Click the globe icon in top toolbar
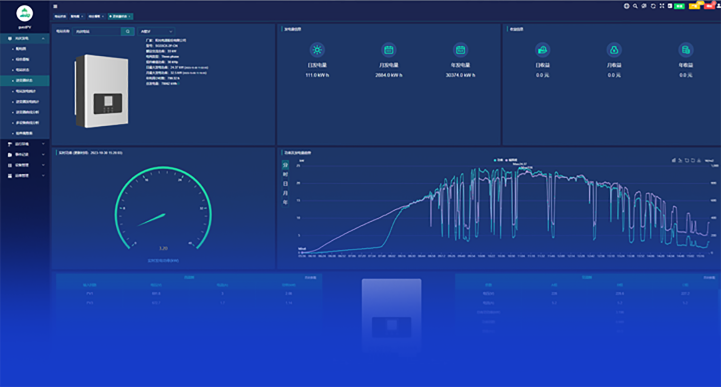The width and height of the screenshot is (721, 387). tap(626, 6)
